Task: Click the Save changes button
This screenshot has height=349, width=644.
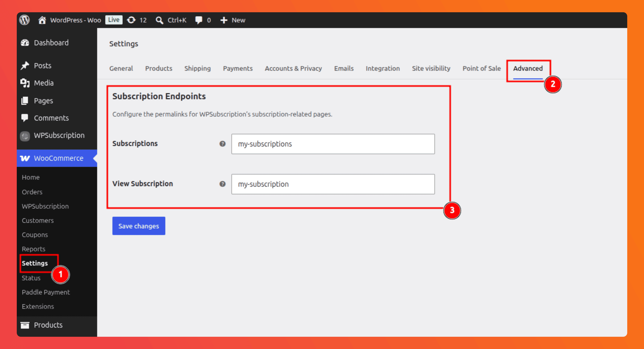Action: [139, 226]
